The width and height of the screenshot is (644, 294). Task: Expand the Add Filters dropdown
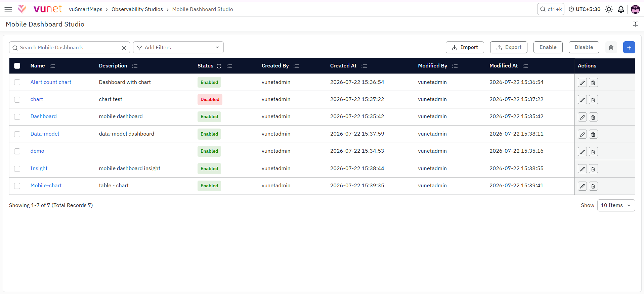(x=178, y=47)
